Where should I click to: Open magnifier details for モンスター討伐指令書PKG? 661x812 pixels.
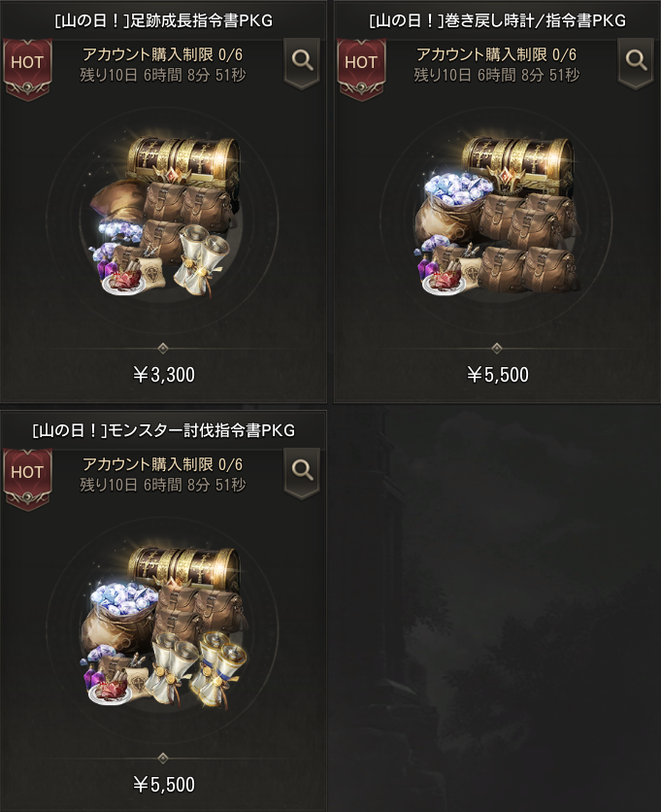pyautogui.click(x=302, y=472)
